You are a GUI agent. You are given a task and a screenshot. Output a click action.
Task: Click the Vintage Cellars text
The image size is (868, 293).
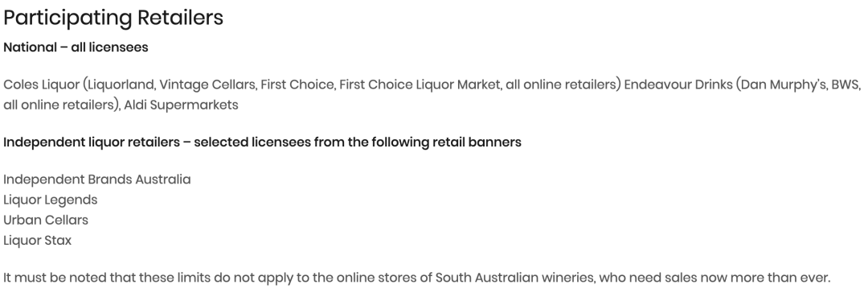point(208,85)
